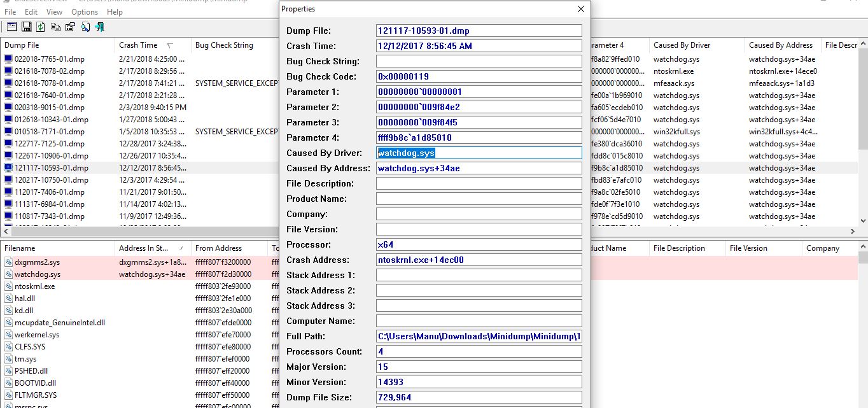Open the Advanced Options toolbar icon
The width and height of the screenshot is (868, 408).
pos(11,27)
